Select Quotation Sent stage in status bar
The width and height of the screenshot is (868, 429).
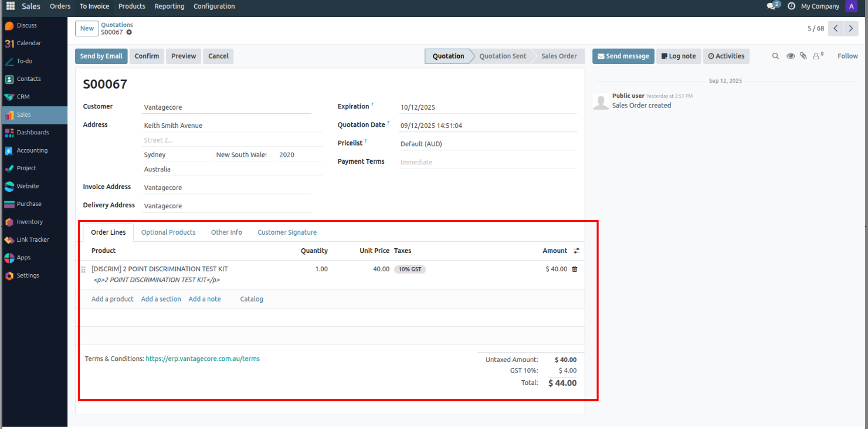coord(503,56)
